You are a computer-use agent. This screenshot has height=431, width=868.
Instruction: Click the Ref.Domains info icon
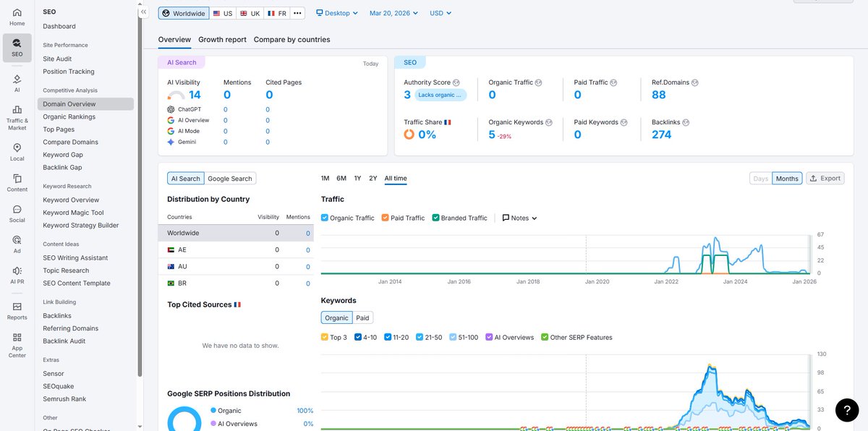[695, 82]
